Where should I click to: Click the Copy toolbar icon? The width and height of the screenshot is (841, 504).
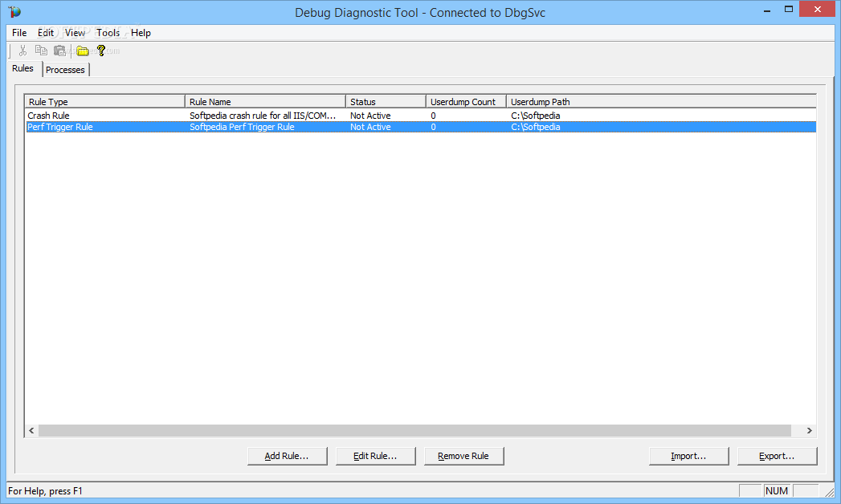coord(41,51)
